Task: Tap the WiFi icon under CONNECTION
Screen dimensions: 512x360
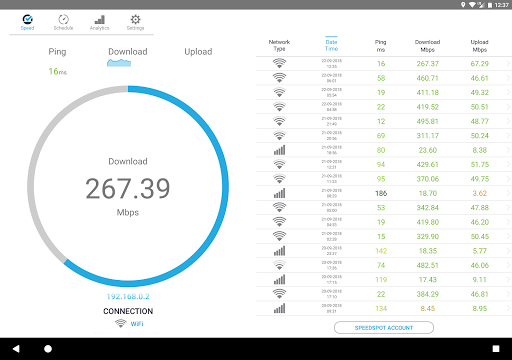Action: click(x=120, y=323)
